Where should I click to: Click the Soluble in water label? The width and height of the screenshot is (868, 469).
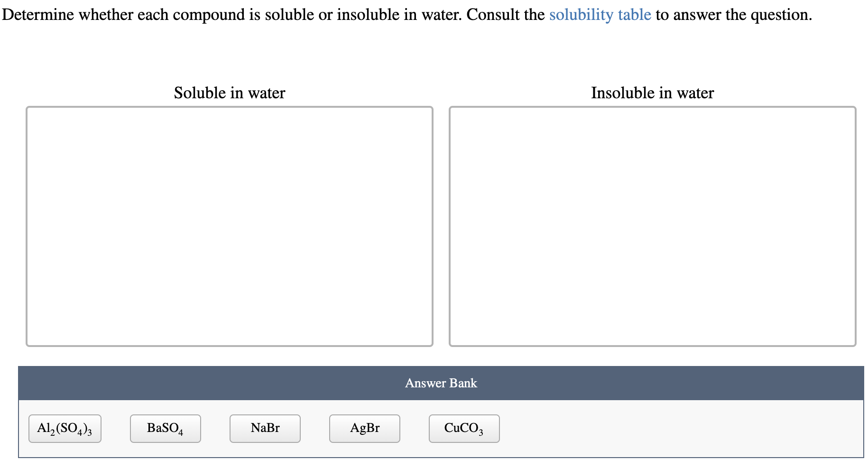(230, 93)
